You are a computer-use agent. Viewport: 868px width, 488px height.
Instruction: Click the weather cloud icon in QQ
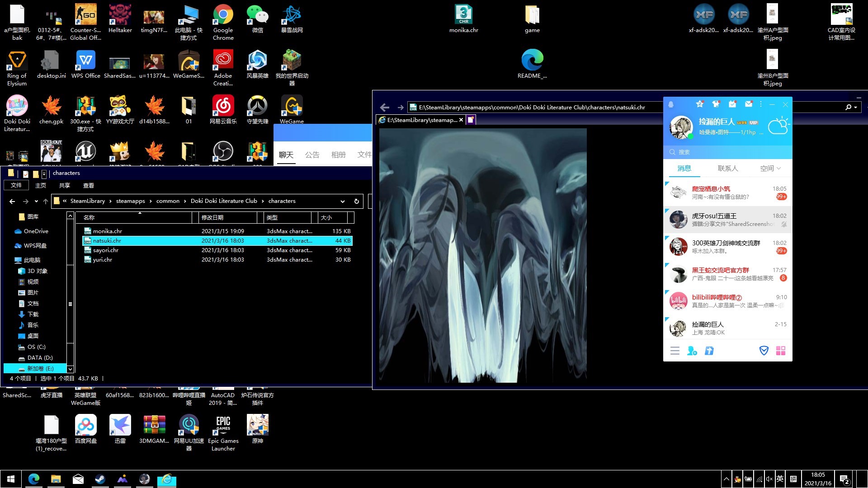point(778,126)
